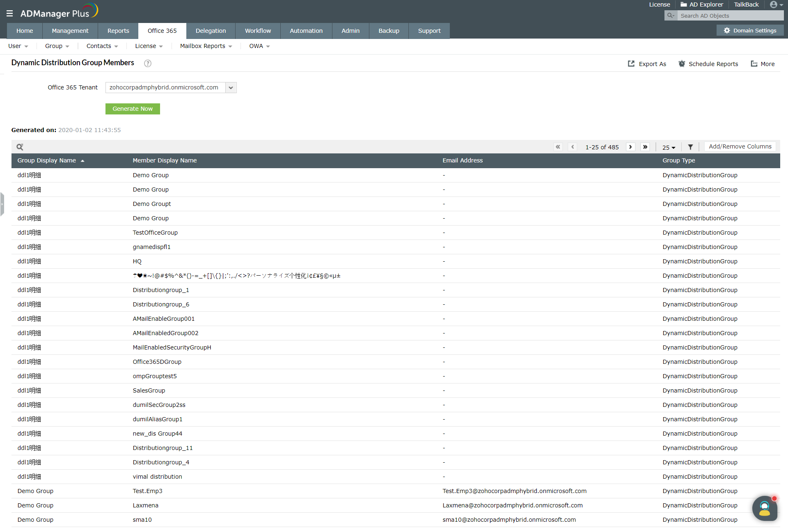Open the rows per page dropdown

pyautogui.click(x=669, y=147)
